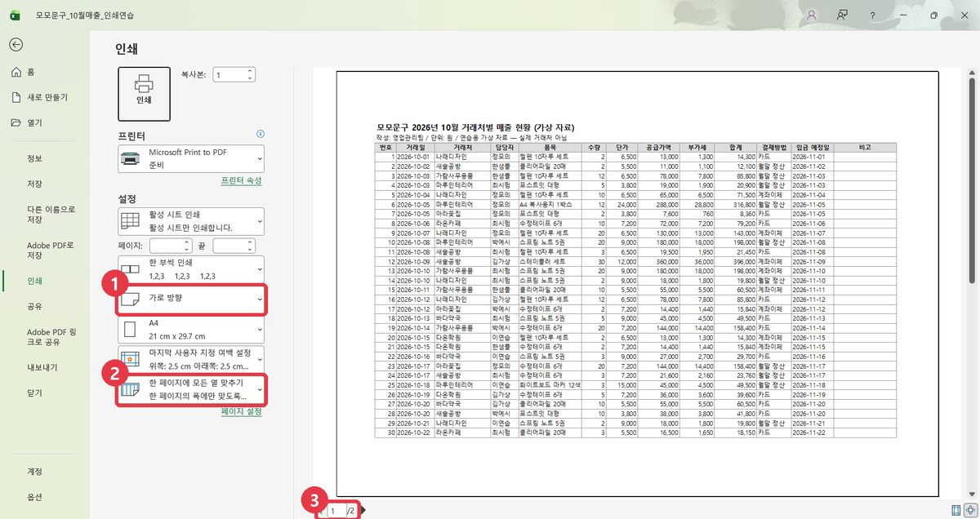
Task: Open the A4 paper size dropdown
Action: (x=192, y=330)
